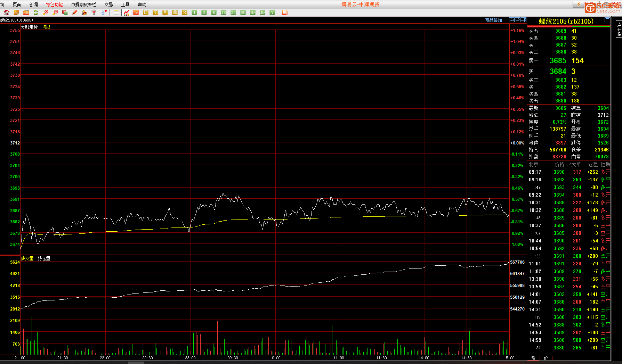Select the 4-hour period icon
Image resolution: width=622 pixels, height=364 pixels.
point(262,13)
